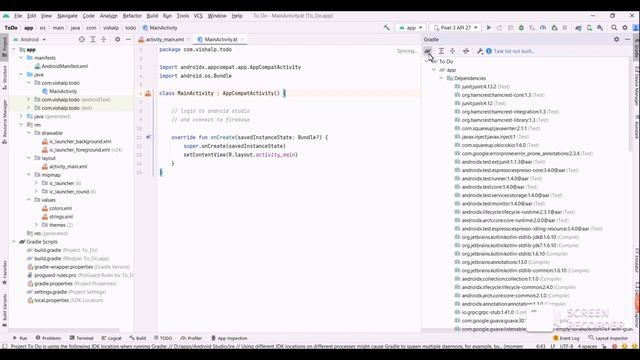Collapse the app node under To Do in the Gradle panel
This screenshot has height=360, width=640.
[x=434, y=70]
